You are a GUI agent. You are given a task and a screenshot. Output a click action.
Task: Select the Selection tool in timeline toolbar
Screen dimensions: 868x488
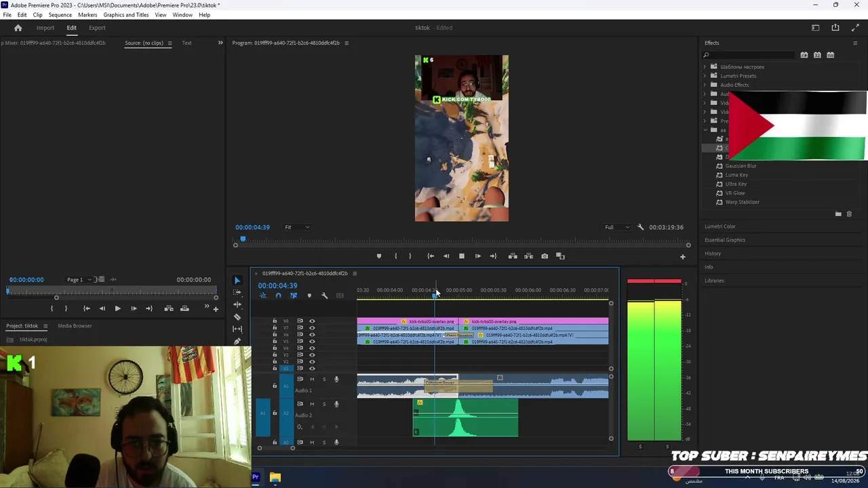pos(237,281)
